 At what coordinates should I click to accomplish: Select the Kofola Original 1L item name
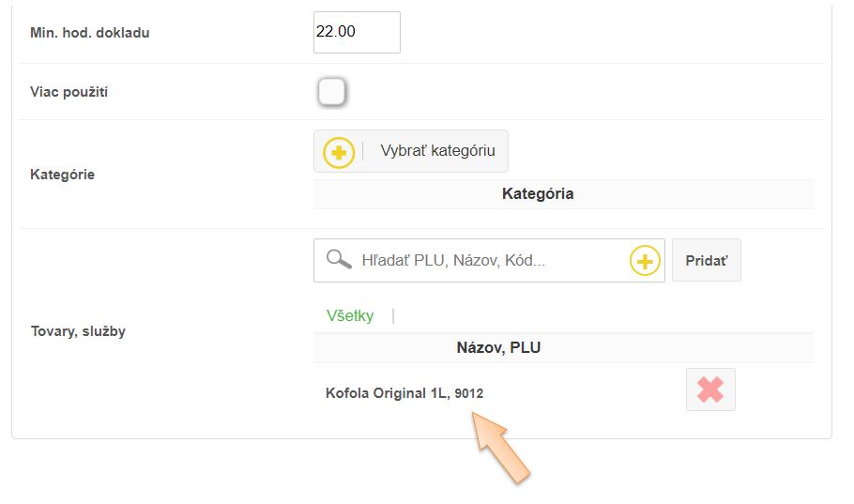(x=386, y=393)
